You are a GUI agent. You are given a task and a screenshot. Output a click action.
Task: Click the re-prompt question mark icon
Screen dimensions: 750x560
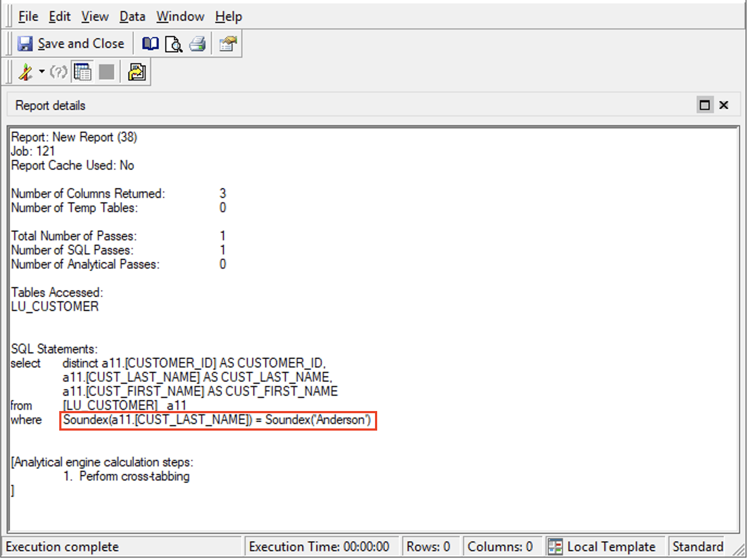(x=58, y=72)
